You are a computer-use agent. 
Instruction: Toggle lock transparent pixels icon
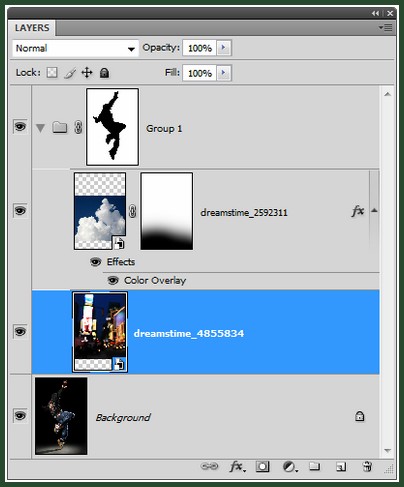pyautogui.click(x=52, y=72)
